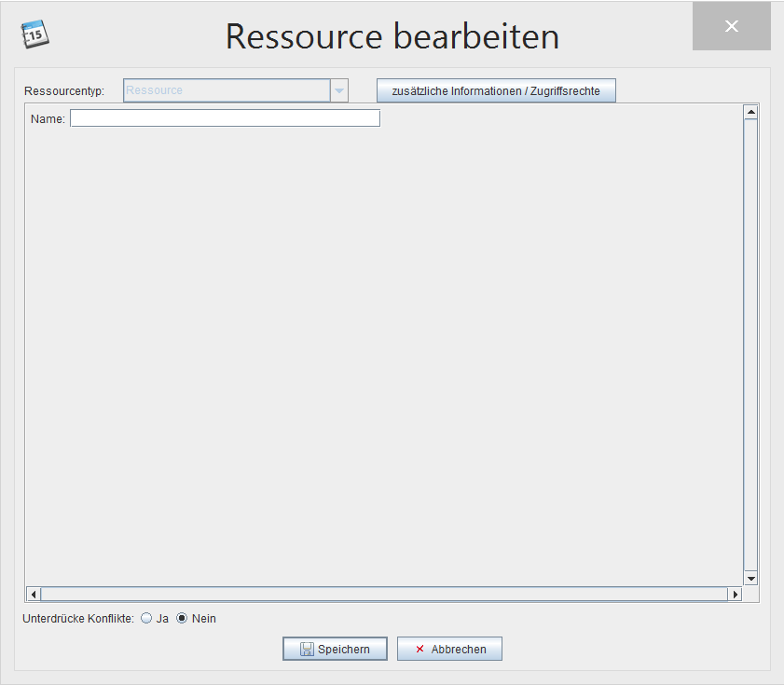Select Ja for Unterdrücke Konflikte

(146, 619)
